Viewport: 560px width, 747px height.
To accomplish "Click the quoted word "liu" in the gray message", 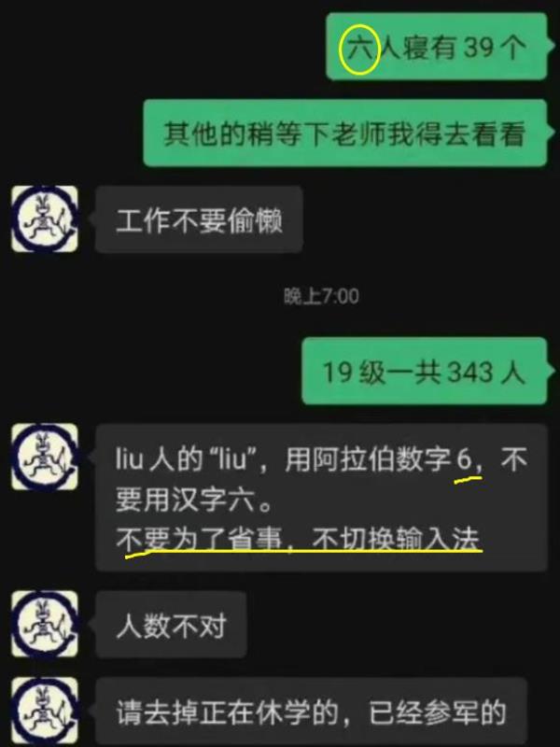I will [x=232, y=460].
